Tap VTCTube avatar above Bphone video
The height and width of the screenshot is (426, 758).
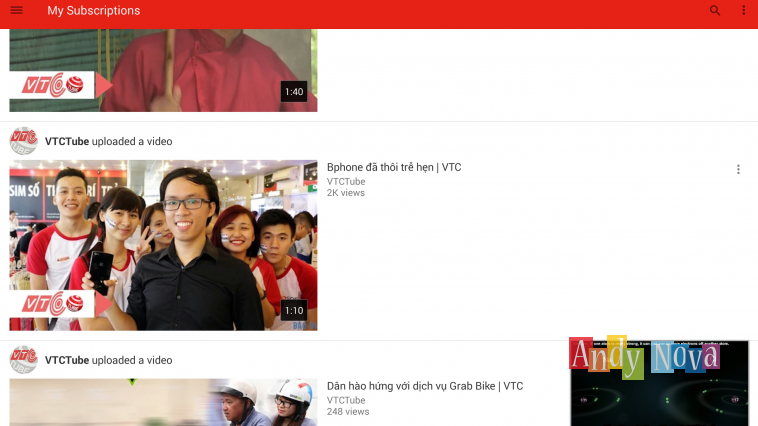coord(23,141)
